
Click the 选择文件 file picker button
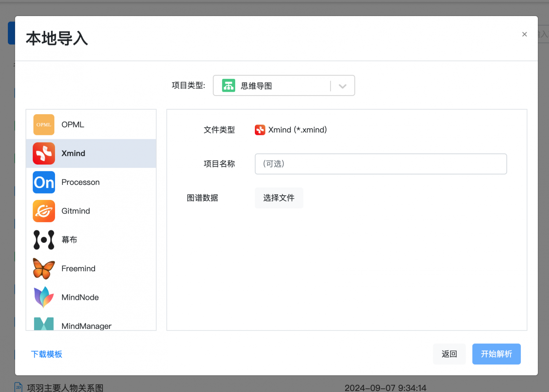tap(279, 198)
